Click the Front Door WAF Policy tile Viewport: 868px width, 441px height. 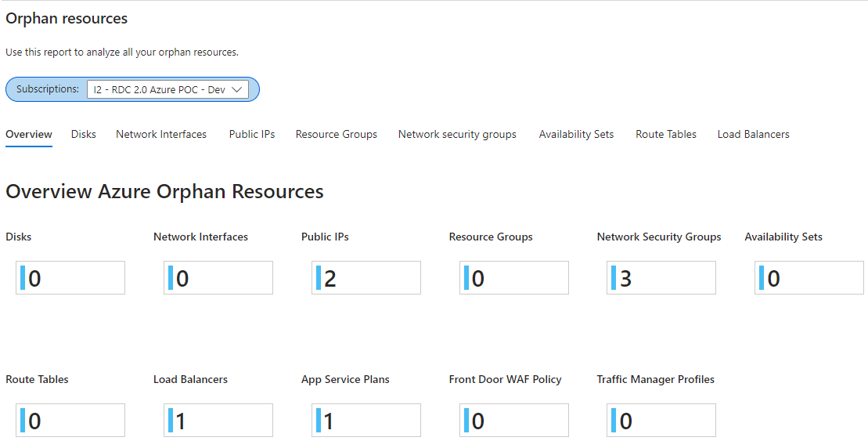pos(513,421)
